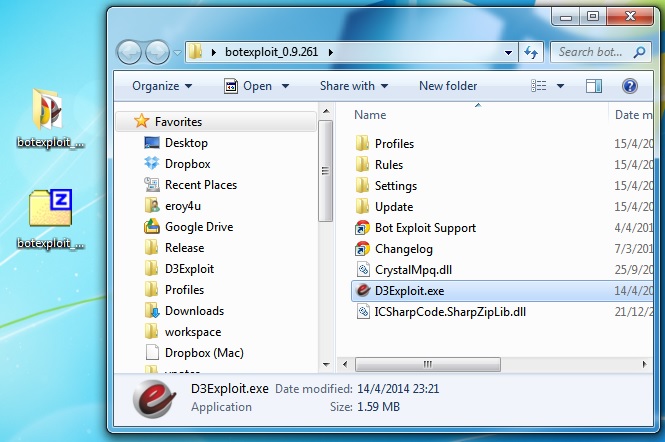Create a New folder
The height and width of the screenshot is (442, 665).
448,86
